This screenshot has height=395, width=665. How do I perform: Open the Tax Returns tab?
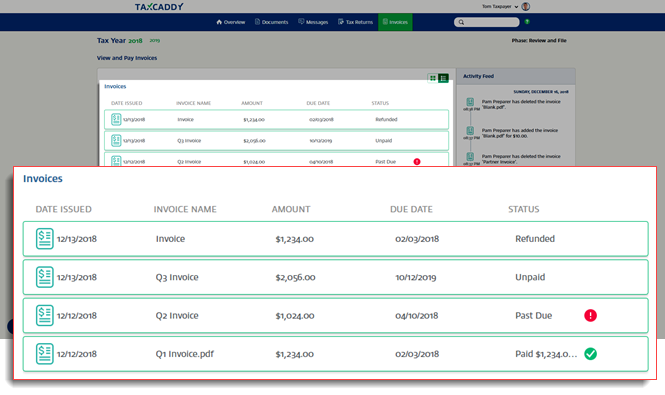tap(355, 22)
